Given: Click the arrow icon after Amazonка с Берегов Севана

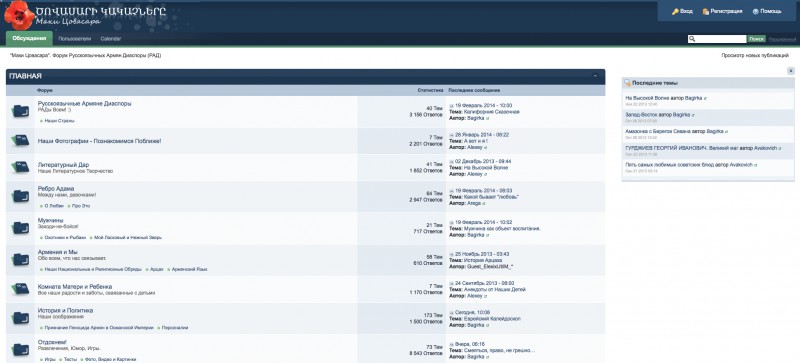Looking at the screenshot, I should [727, 132].
